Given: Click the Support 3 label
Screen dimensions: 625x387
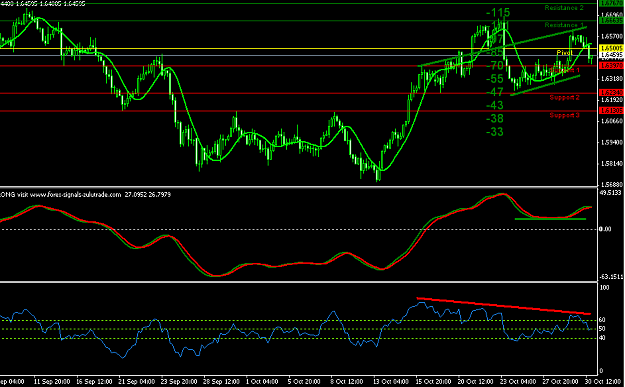Looking at the screenshot, I should pyautogui.click(x=564, y=115).
